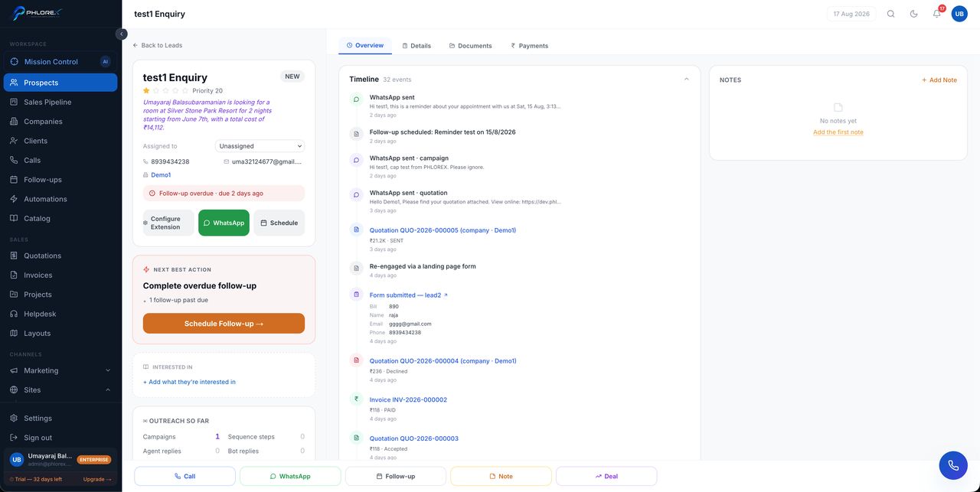Open Invoice INV-2026-000002 link
This screenshot has width=980, height=492.
pos(408,400)
